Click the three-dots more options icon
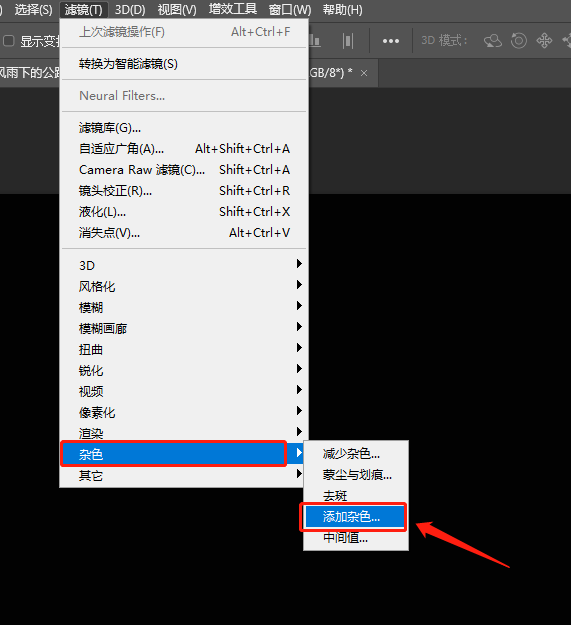 point(390,41)
